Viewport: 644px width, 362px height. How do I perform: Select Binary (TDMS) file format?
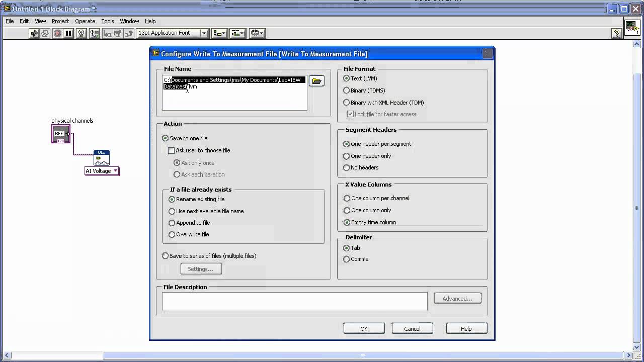click(x=364, y=90)
